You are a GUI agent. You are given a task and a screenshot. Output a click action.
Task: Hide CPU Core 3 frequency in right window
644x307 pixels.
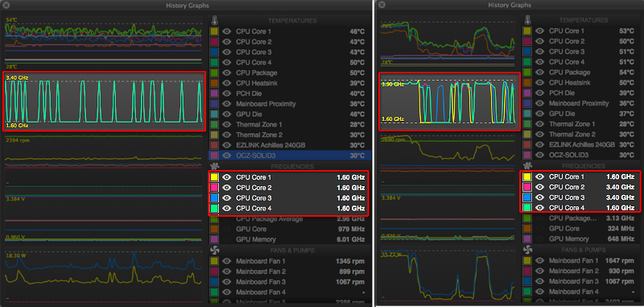coord(539,197)
